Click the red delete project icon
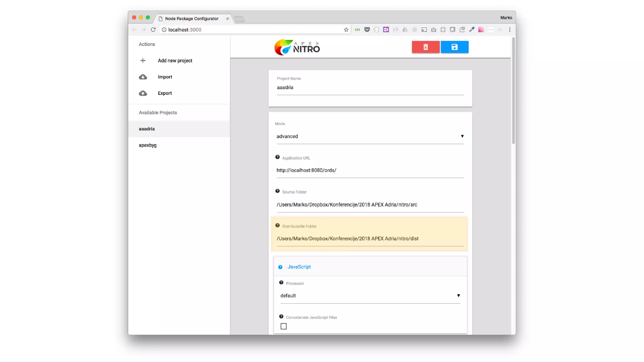644x362 pixels. pyautogui.click(x=425, y=47)
